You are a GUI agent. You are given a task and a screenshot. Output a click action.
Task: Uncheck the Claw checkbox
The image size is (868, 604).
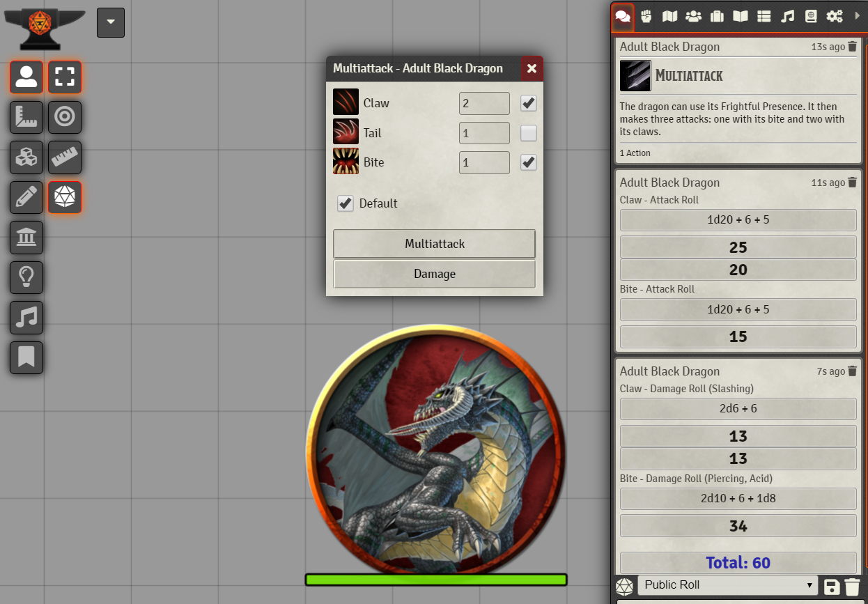tap(529, 103)
